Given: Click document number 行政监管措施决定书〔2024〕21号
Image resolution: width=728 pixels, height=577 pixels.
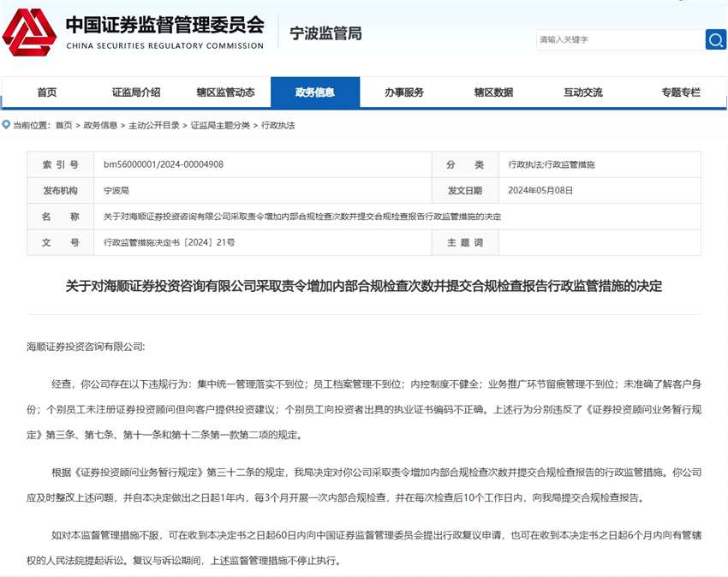Looking at the screenshot, I should [169, 242].
